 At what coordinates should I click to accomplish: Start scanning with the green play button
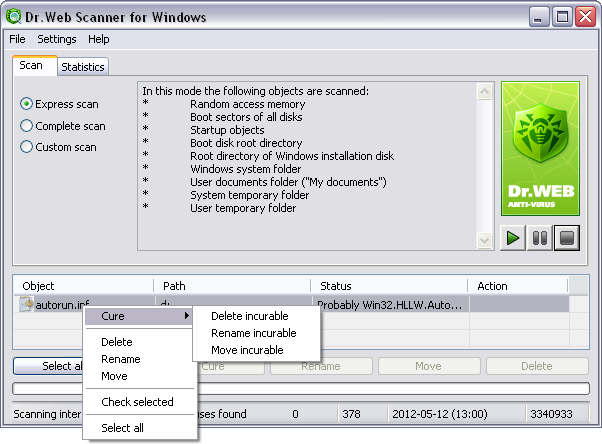point(513,238)
